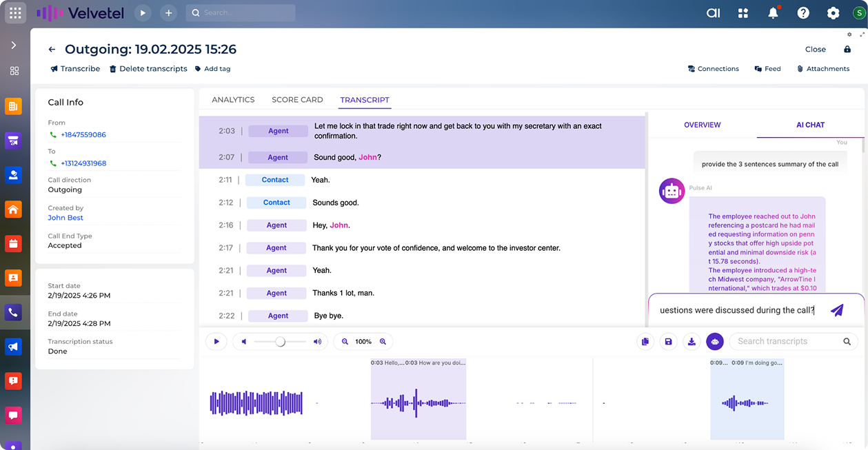Adjust the volume slider

(280, 341)
